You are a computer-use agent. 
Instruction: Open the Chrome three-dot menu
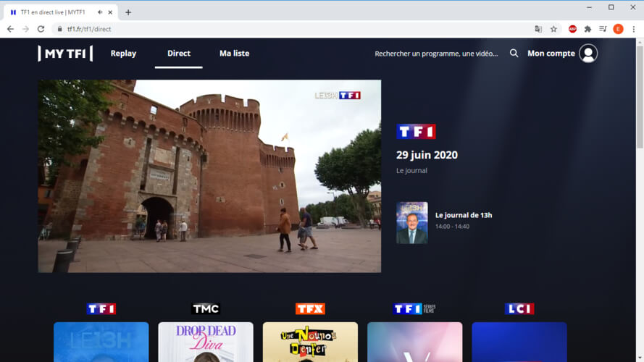pos(634,29)
